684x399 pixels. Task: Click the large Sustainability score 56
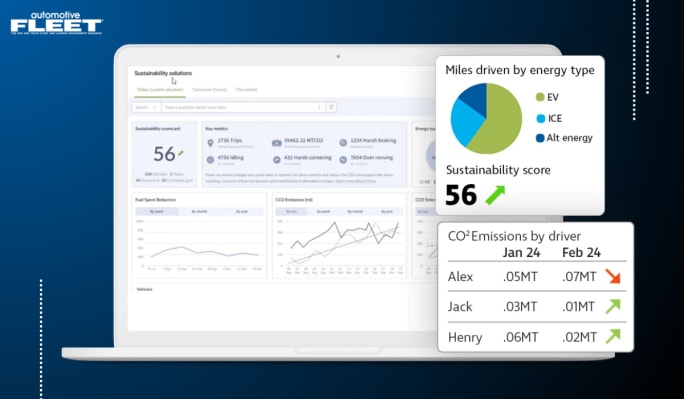pyautogui.click(x=461, y=195)
